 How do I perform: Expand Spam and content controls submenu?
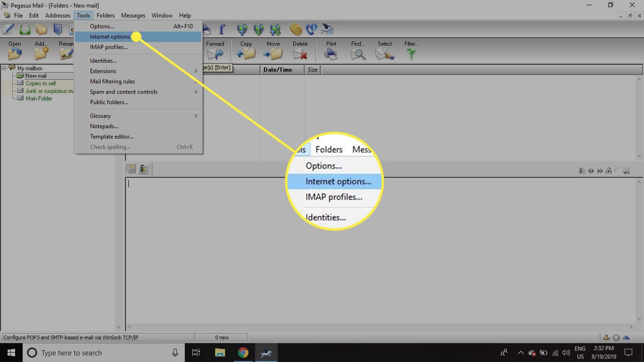pyautogui.click(x=196, y=92)
